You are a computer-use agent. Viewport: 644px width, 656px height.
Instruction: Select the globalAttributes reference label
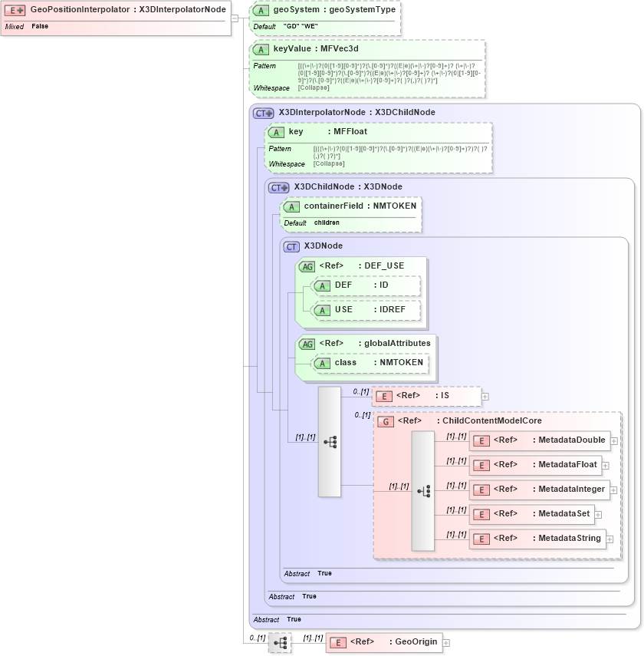coord(397,343)
